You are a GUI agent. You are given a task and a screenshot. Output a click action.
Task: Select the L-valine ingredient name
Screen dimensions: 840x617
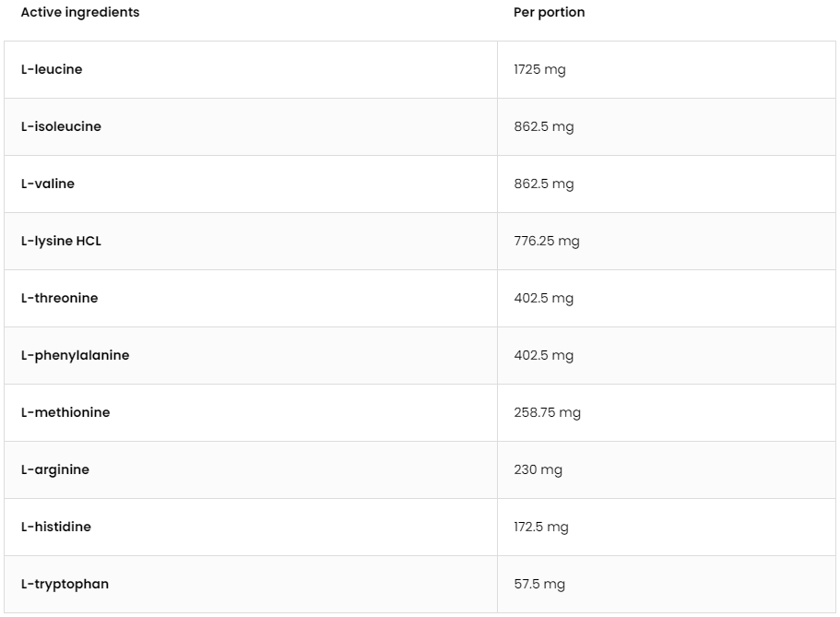click(x=48, y=184)
